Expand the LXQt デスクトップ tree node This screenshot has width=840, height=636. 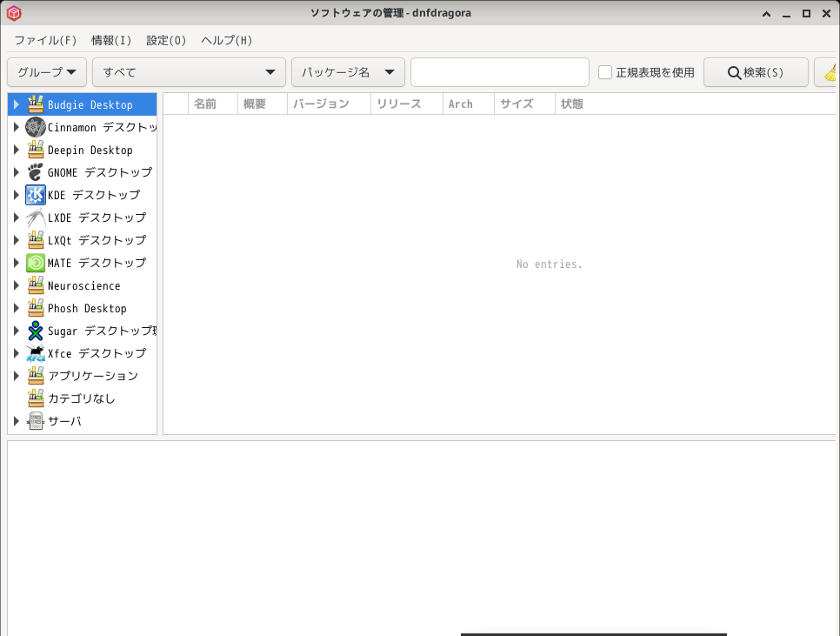click(16, 240)
